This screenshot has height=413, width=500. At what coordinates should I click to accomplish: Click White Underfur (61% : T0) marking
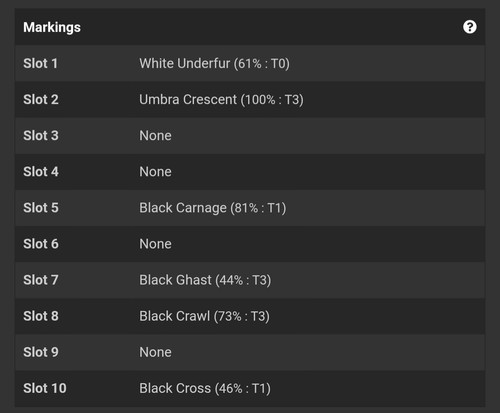pyautogui.click(x=214, y=63)
